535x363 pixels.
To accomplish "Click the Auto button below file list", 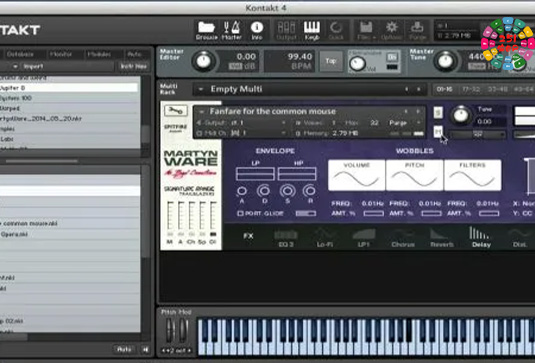I will pos(124,349).
